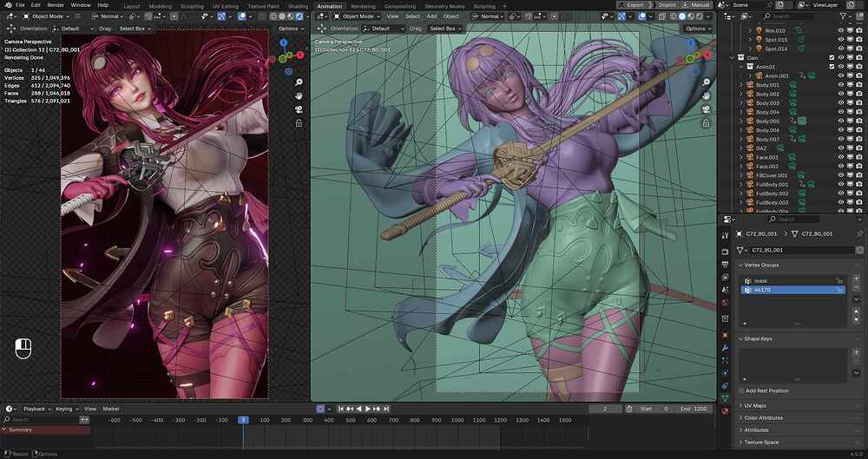Add a new vertex group with plus
868x459 pixels.
(857, 279)
